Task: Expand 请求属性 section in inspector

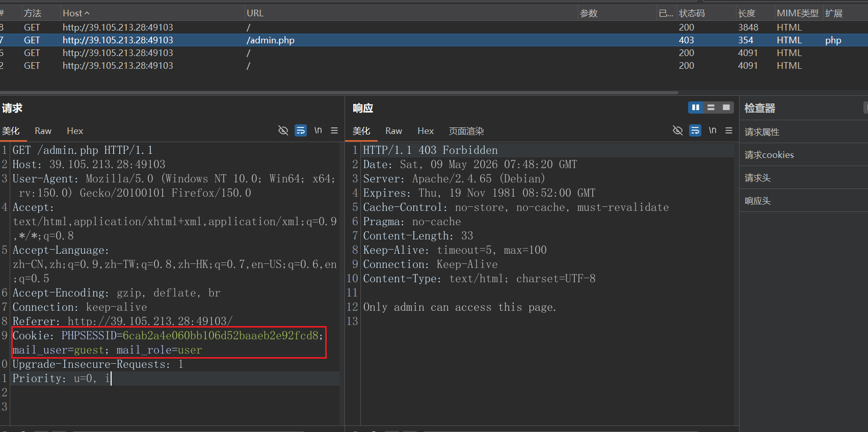Action: point(804,132)
